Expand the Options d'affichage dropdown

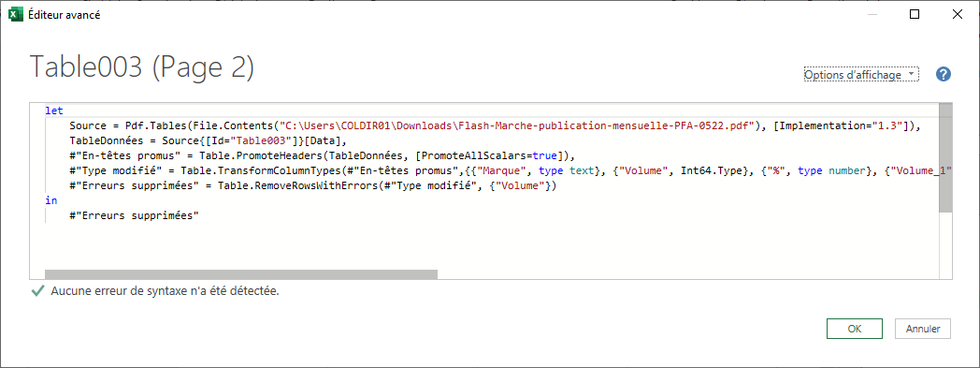861,75
